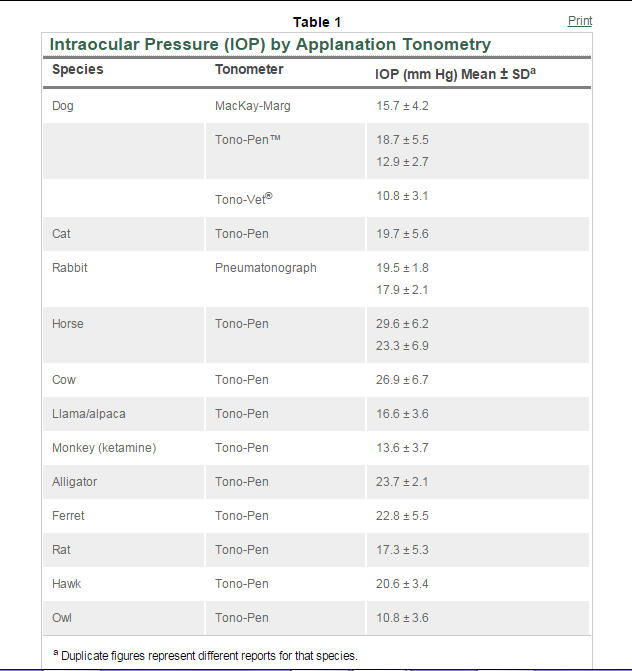Select the Tonometer column header

[249, 70]
